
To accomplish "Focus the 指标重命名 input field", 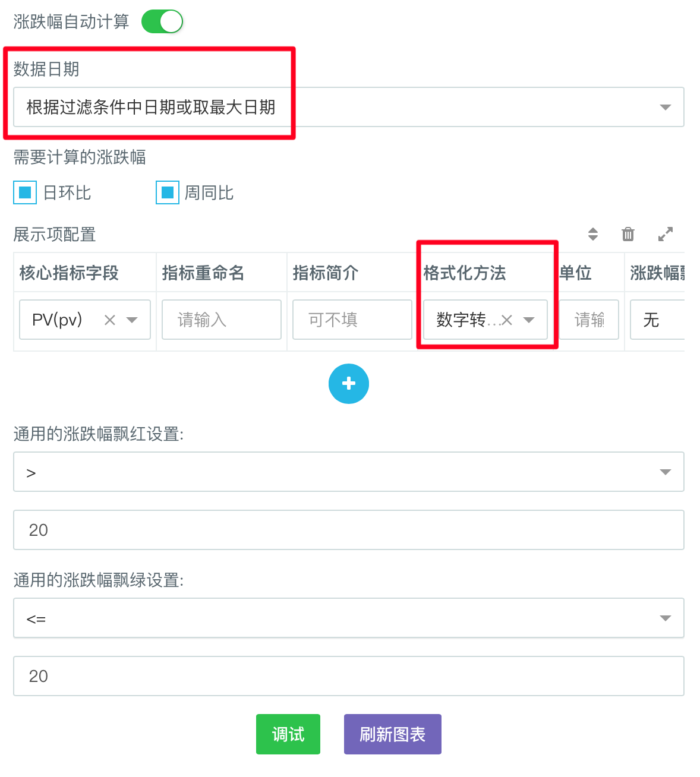I will pyautogui.click(x=222, y=320).
